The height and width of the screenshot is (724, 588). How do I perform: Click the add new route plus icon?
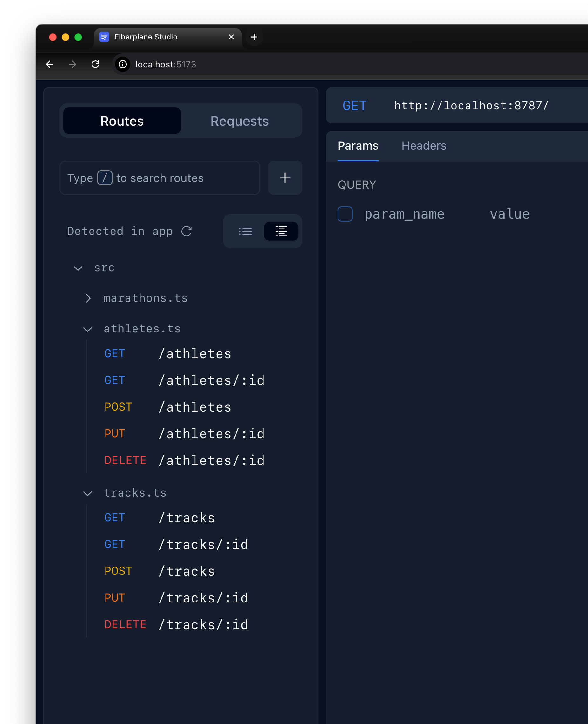point(284,178)
